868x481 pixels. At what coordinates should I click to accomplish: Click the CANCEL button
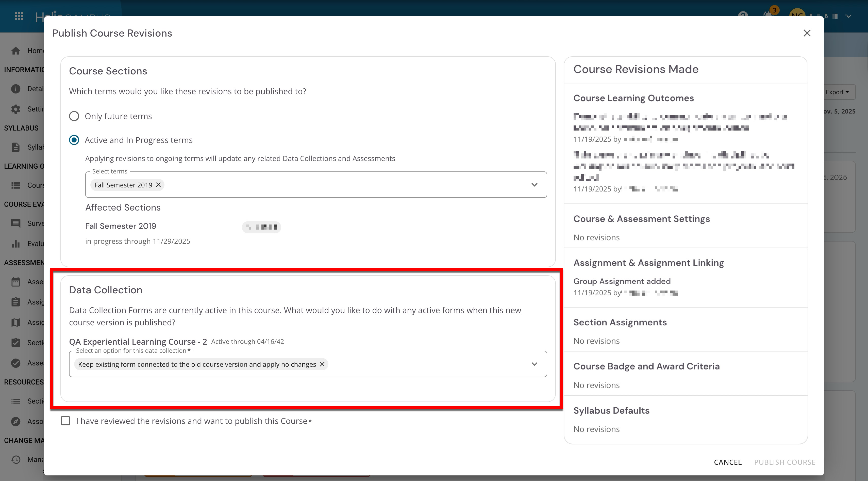point(727,462)
